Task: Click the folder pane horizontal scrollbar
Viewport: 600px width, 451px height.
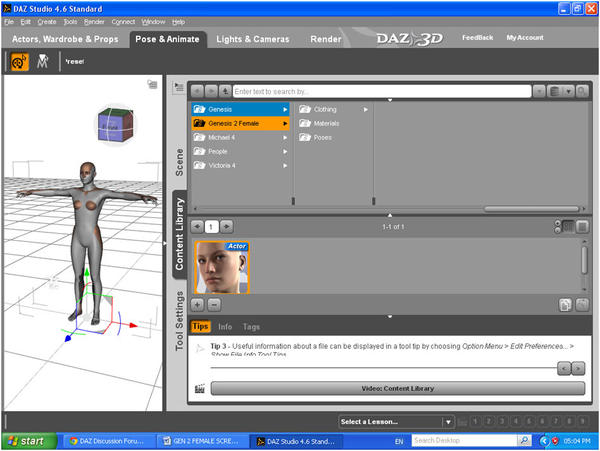Action: click(532, 209)
